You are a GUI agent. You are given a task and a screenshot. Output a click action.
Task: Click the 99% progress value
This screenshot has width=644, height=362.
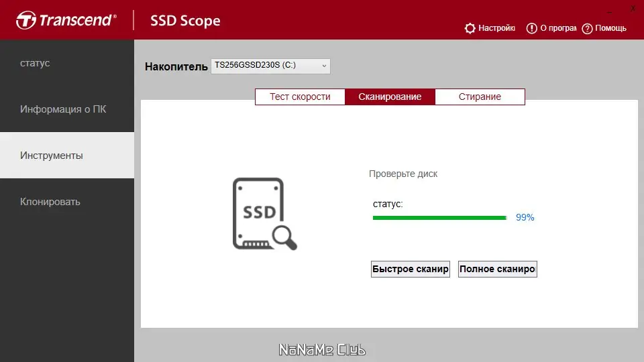[525, 217]
